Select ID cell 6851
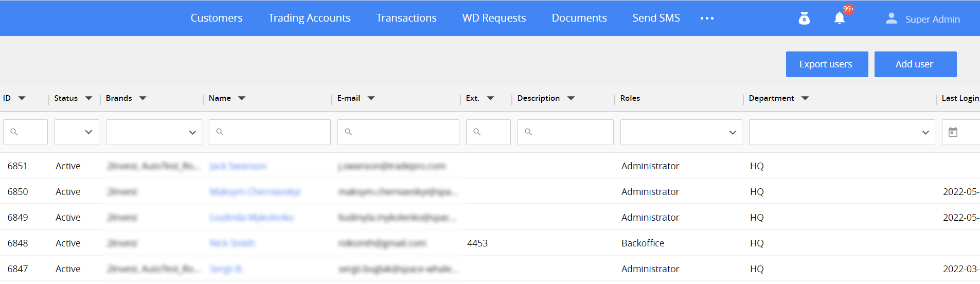 [x=17, y=166]
